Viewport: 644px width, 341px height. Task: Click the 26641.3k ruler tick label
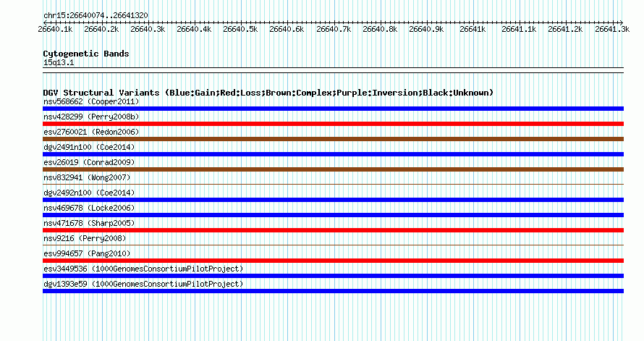[612, 29]
